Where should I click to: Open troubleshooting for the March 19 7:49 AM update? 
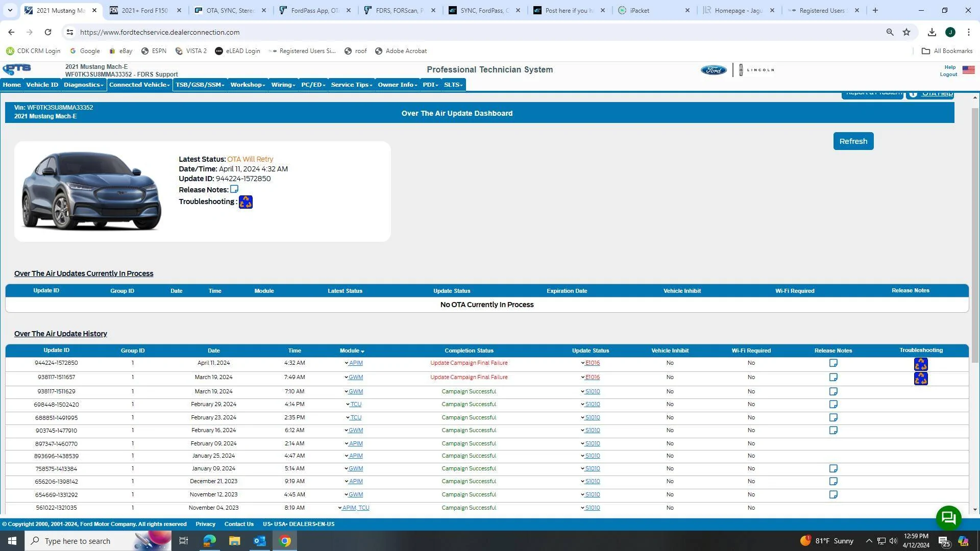point(921,379)
